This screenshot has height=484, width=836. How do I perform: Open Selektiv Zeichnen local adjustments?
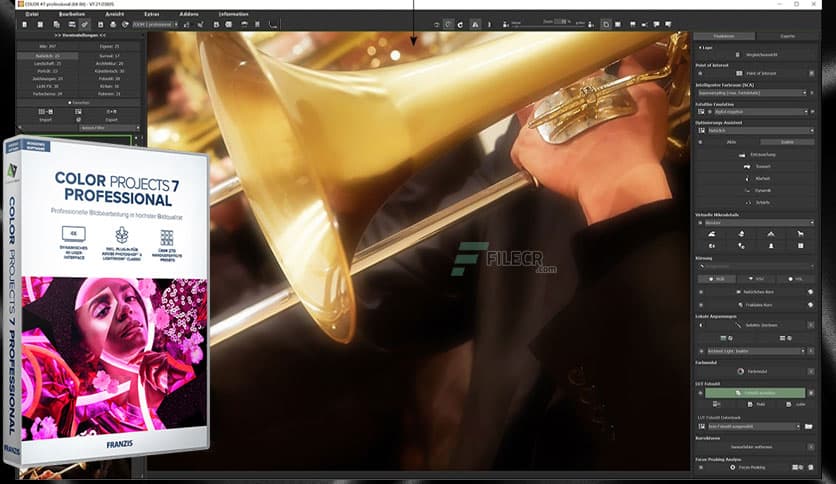pos(757,325)
